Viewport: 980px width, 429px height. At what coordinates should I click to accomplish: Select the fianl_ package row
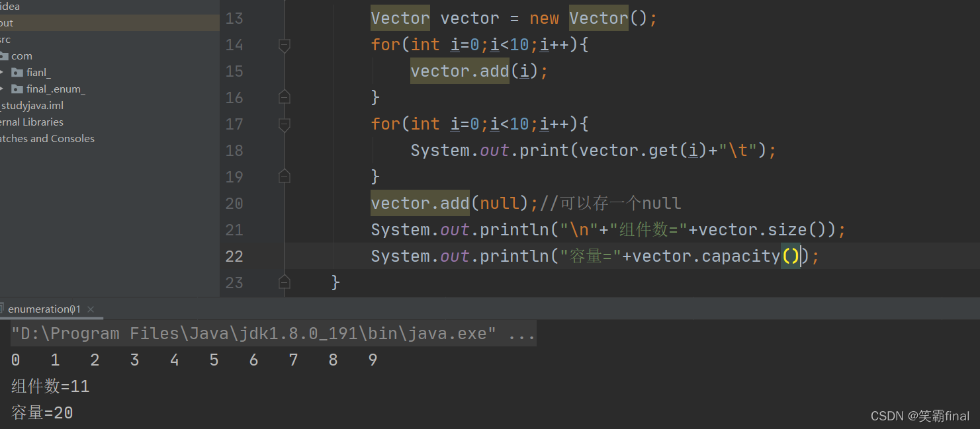pyautogui.click(x=109, y=73)
